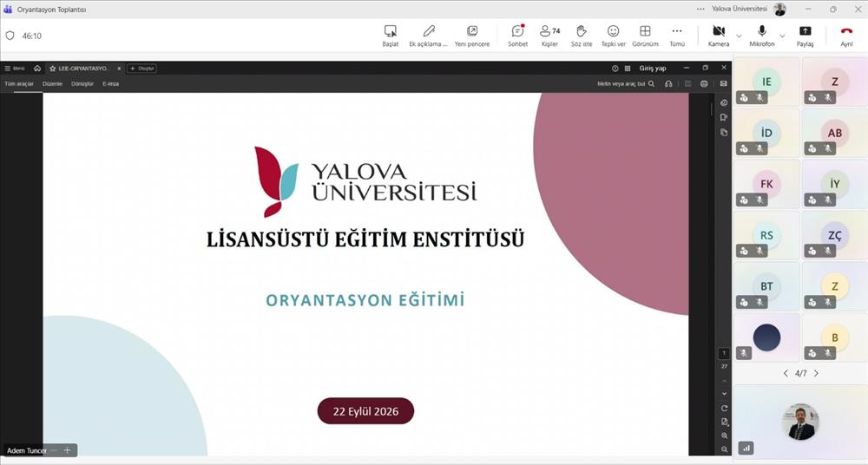Image resolution: width=868 pixels, height=465 pixels.
Task: Click the shield security icon beside timer
Action: point(10,36)
